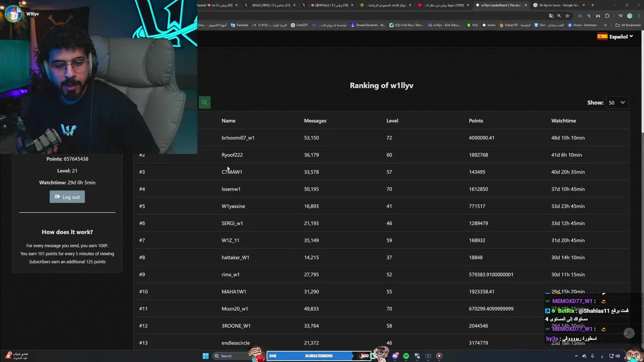Click the BotRix chat message overlay
644x362 pixels.
(587, 315)
